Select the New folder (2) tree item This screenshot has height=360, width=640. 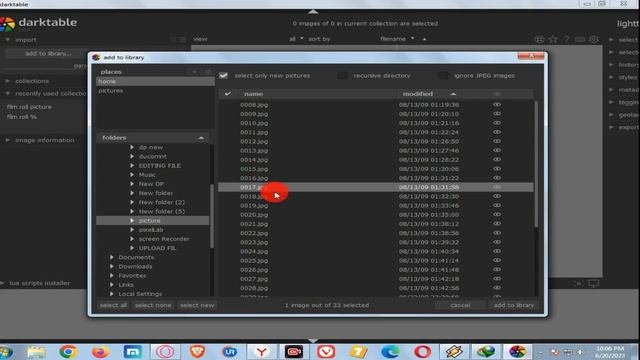coord(162,202)
